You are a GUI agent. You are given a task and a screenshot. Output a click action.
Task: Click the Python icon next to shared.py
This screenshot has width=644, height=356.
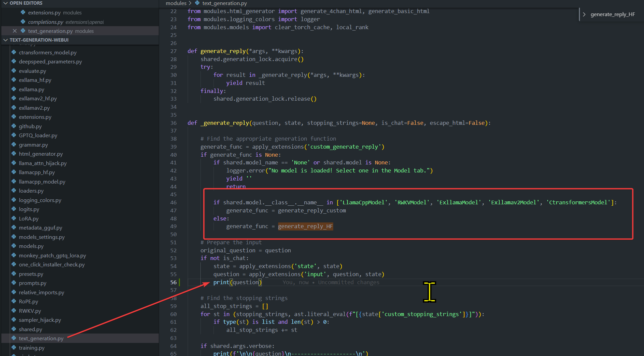click(x=13, y=329)
